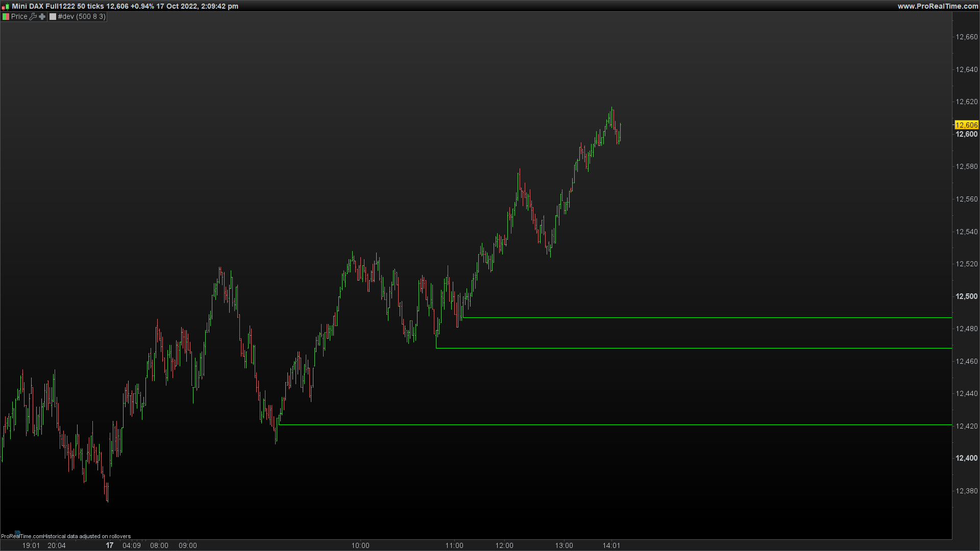Click the ProRealTime.com watermark text at bottom left
Viewport: 980px width, 551px height.
pos(21,536)
